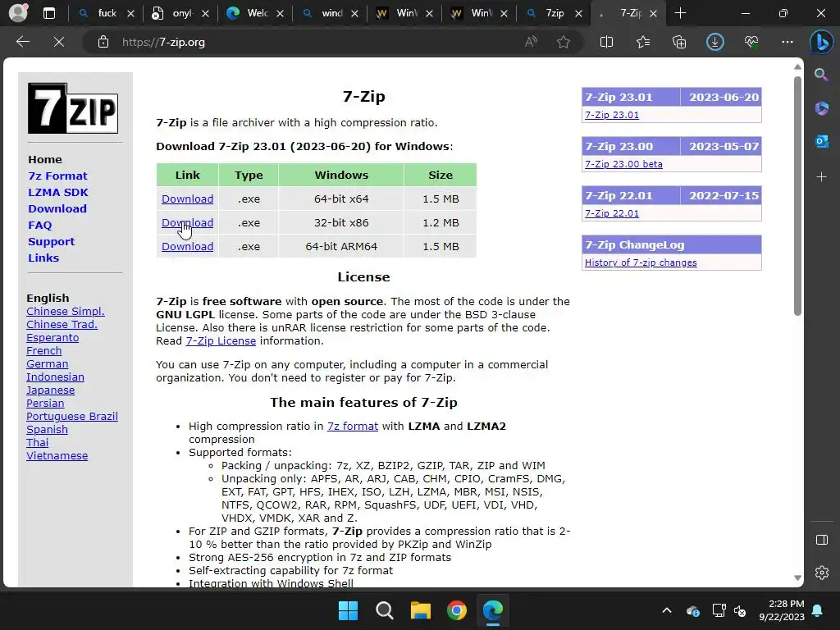Screen dimensions: 840x630
Task: Open History of 7-zip changes link
Action: click(641, 262)
